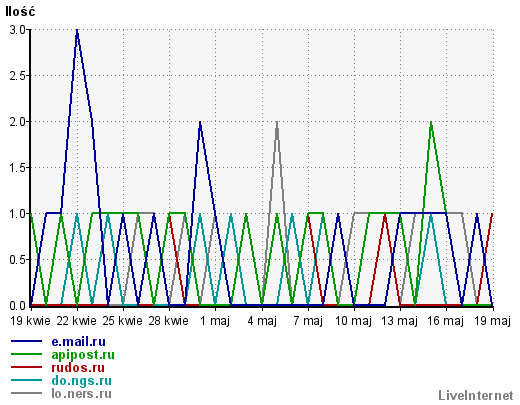Click the teal do.ngs.ru legend line
Image resolution: width=520 pixels, height=405 pixels.
point(27,380)
